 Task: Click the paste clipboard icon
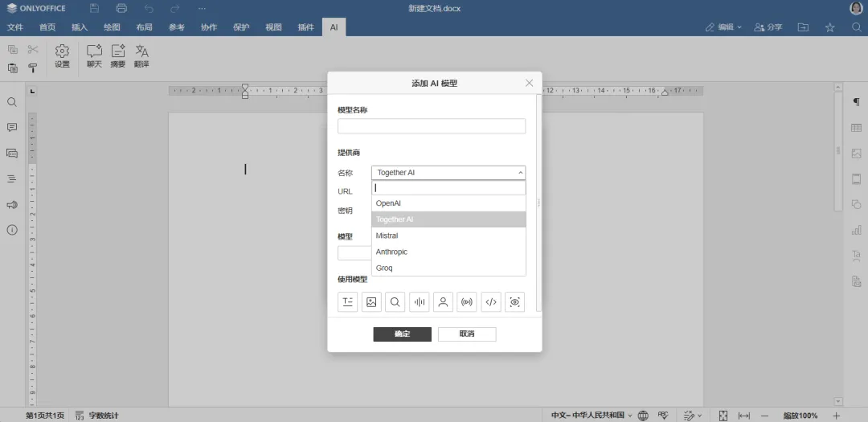[x=12, y=68]
